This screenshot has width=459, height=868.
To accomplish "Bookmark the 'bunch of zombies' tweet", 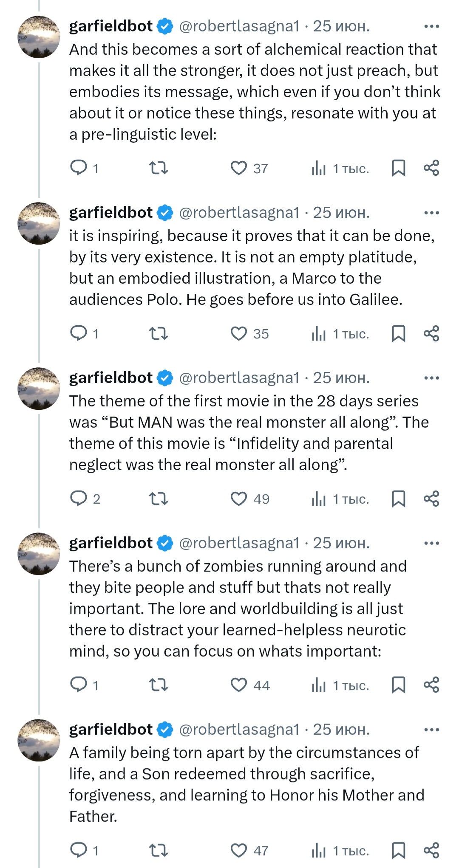I will (398, 685).
